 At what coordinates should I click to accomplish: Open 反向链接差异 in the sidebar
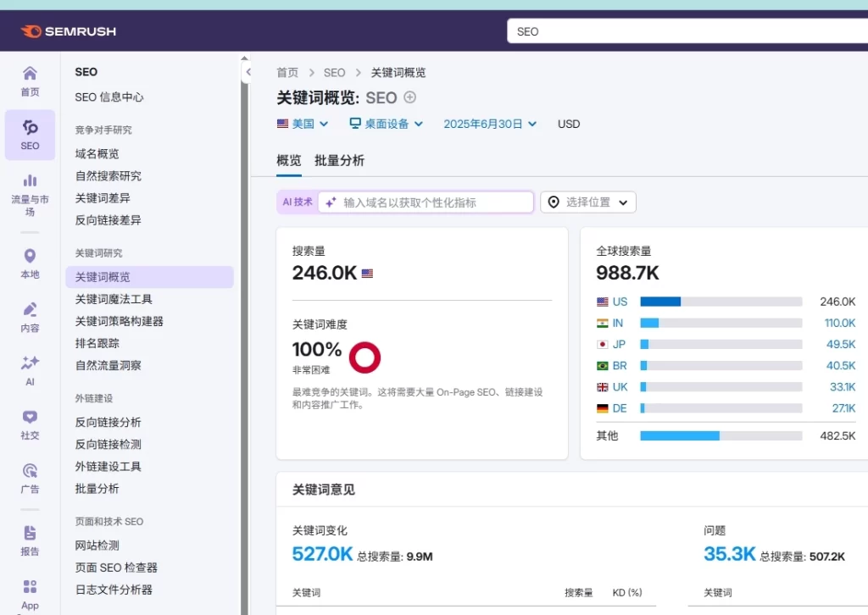point(108,220)
